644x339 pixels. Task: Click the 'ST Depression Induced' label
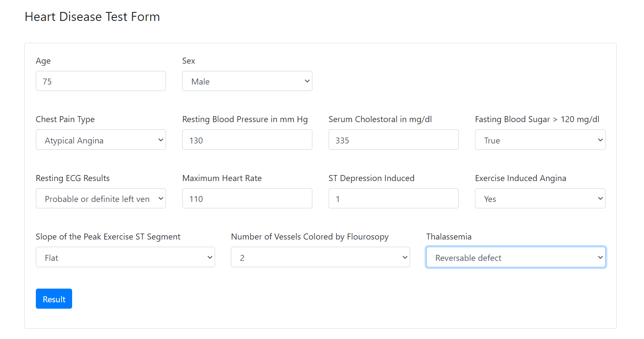click(x=371, y=178)
